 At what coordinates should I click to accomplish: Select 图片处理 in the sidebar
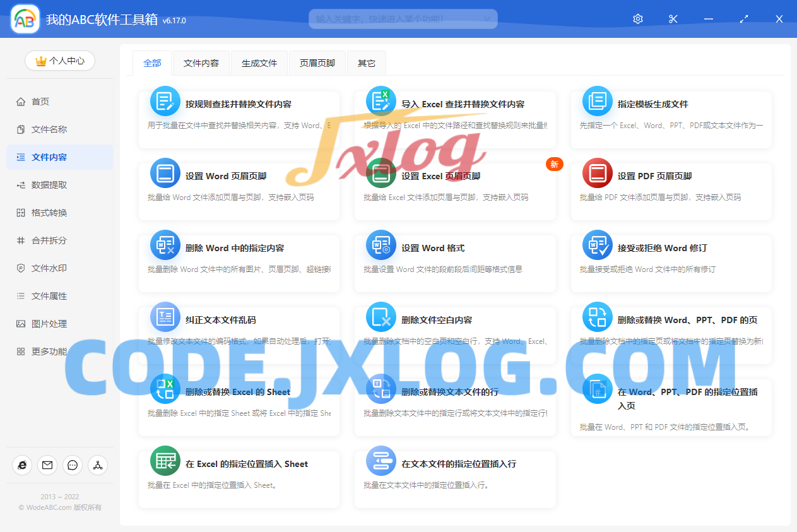[x=49, y=324]
